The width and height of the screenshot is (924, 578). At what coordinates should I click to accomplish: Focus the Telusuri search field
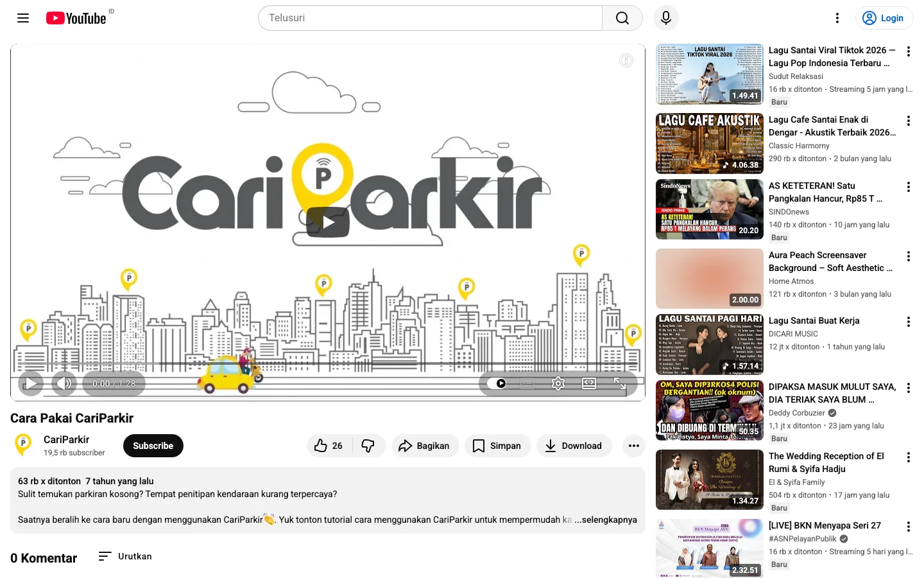click(430, 18)
